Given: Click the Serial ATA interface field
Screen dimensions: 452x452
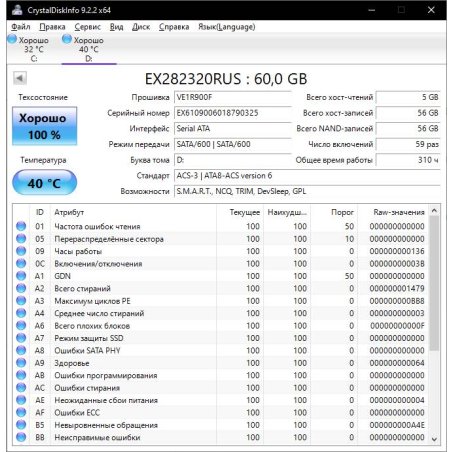Looking at the screenshot, I should [233, 129].
